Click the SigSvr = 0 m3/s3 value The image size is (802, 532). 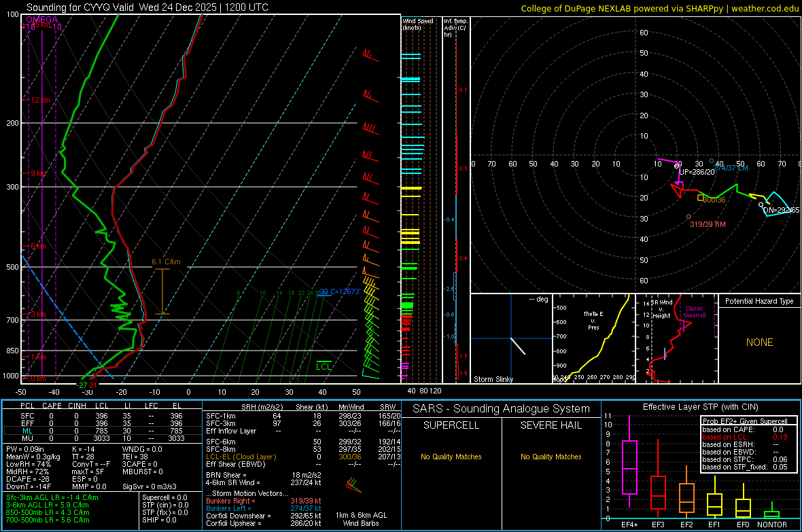pos(150,486)
